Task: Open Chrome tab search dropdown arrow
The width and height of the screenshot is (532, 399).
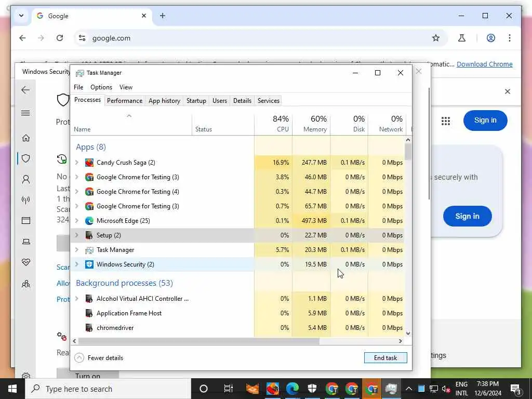Action: (21, 16)
